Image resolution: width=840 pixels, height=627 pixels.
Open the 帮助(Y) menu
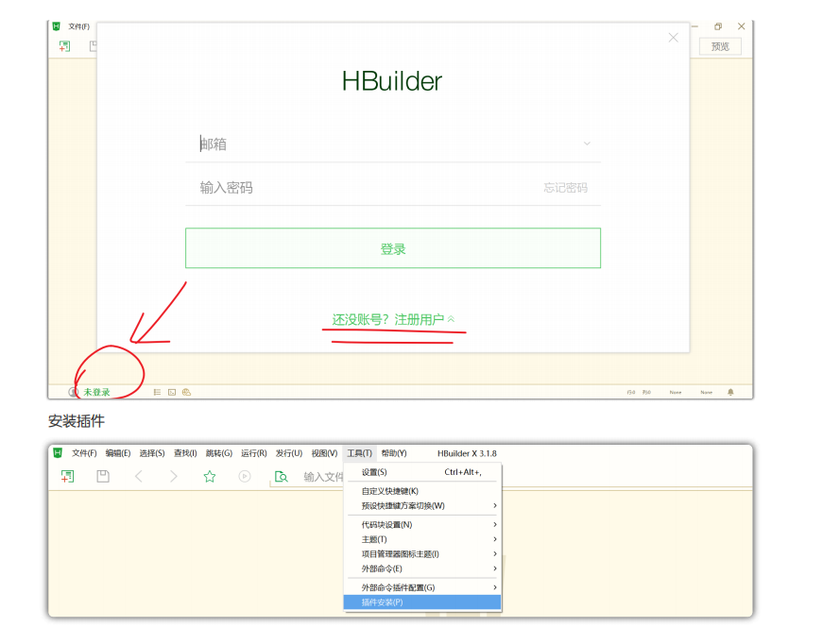point(394,453)
